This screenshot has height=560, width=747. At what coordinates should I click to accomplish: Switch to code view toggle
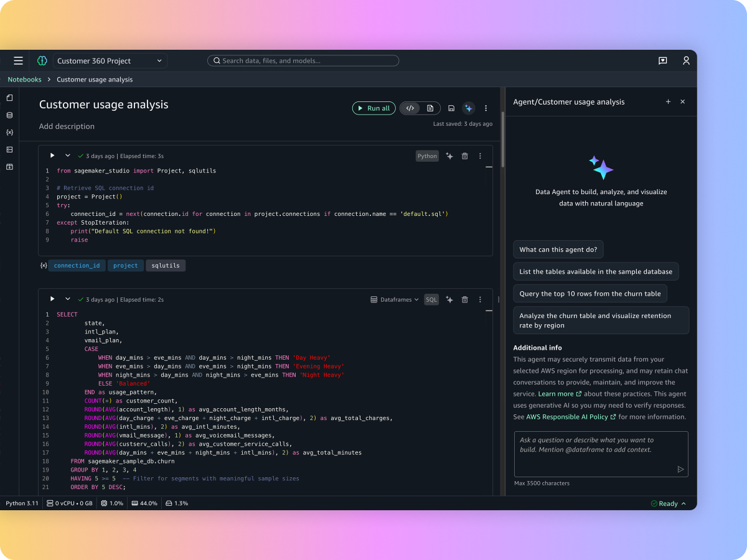click(x=410, y=108)
